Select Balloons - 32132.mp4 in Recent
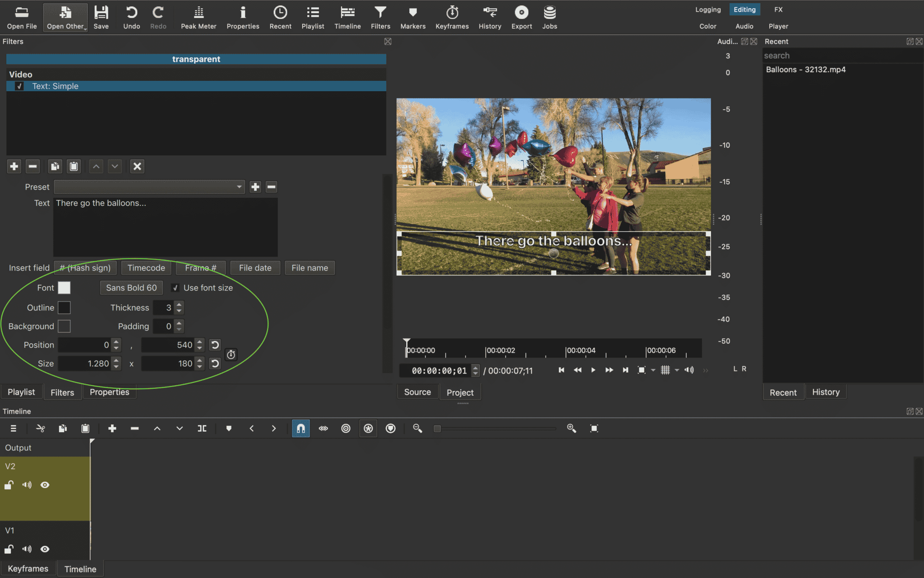The width and height of the screenshot is (924, 578). 806,70
